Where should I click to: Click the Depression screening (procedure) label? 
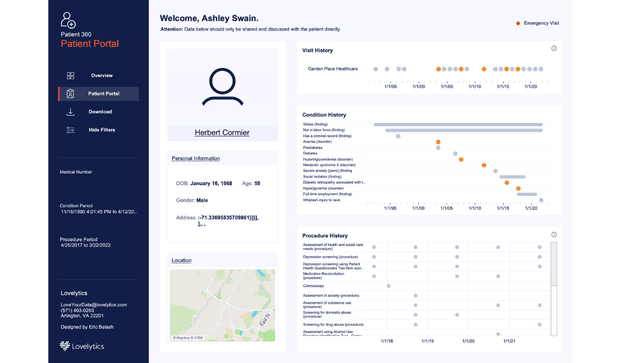pyautogui.click(x=330, y=257)
